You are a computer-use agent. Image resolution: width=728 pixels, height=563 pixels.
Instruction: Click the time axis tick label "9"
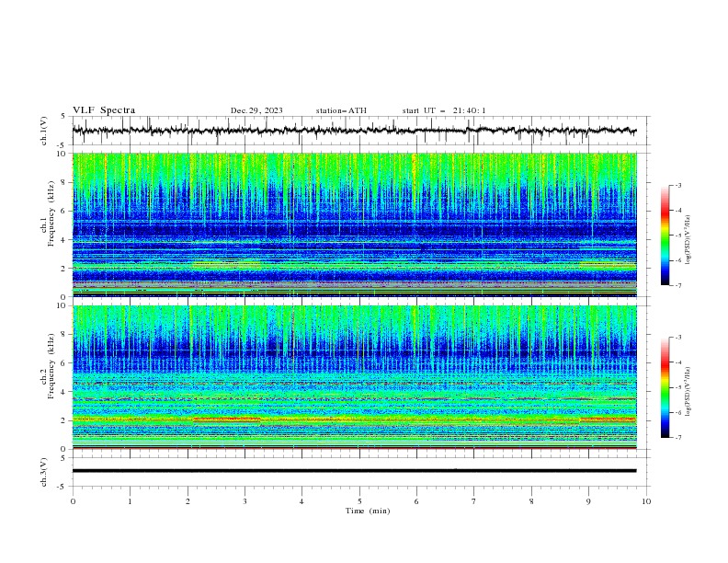coord(588,501)
